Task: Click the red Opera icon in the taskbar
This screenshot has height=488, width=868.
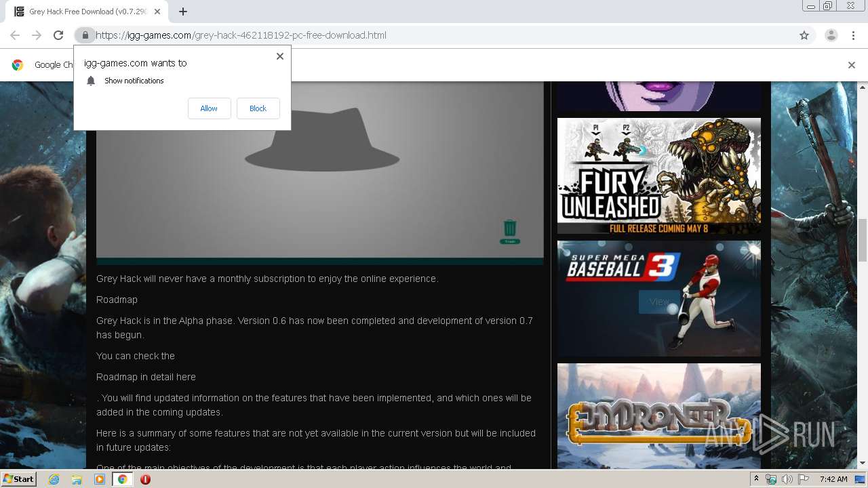Action: (x=145, y=479)
